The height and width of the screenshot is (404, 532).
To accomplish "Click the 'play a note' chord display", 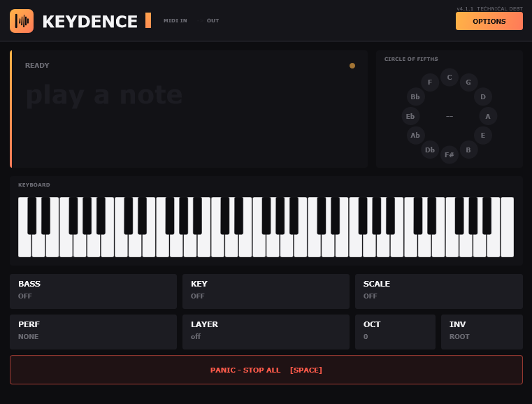I will point(104,95).
